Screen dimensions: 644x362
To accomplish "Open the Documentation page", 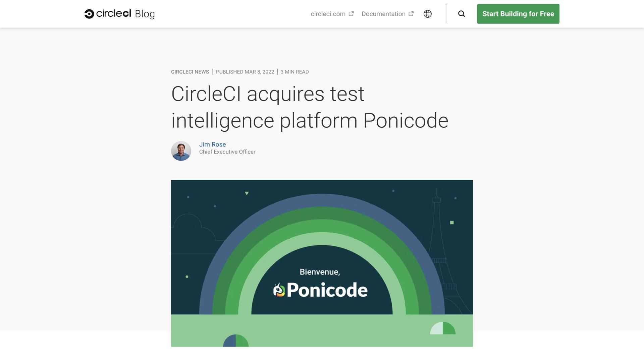I will (x=383, y=14).
